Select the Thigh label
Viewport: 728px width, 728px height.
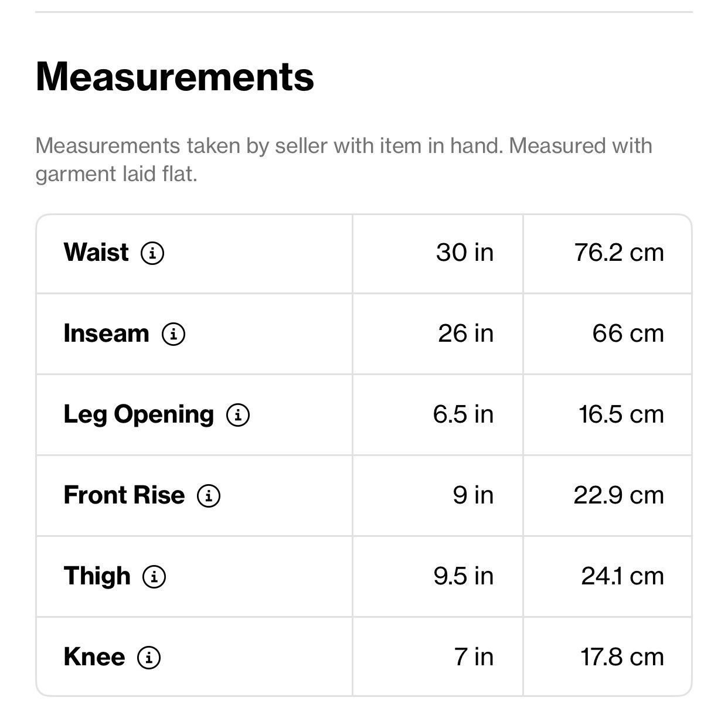point(97,577)
